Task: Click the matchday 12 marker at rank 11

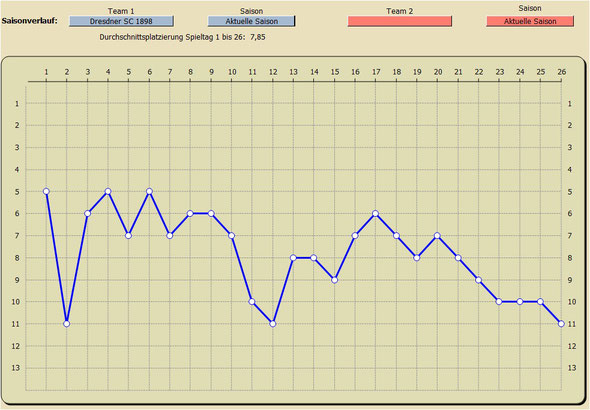Action: 273,324
